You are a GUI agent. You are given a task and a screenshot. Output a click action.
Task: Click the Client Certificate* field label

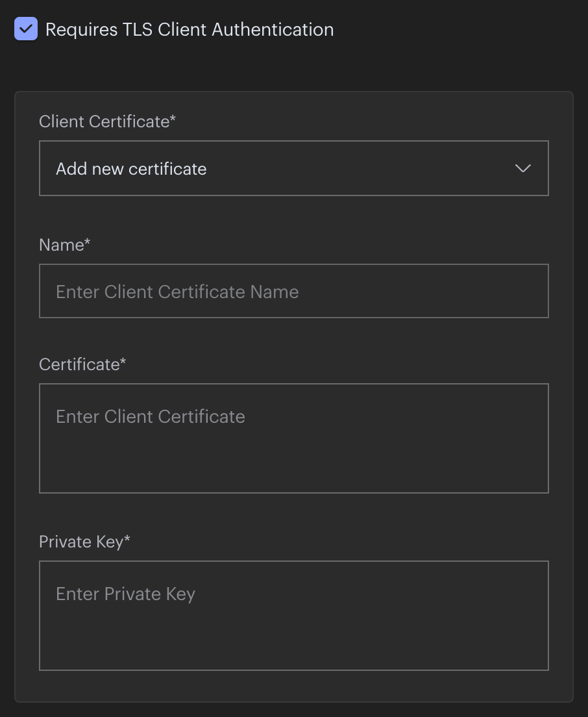click(x=107, y=121)
